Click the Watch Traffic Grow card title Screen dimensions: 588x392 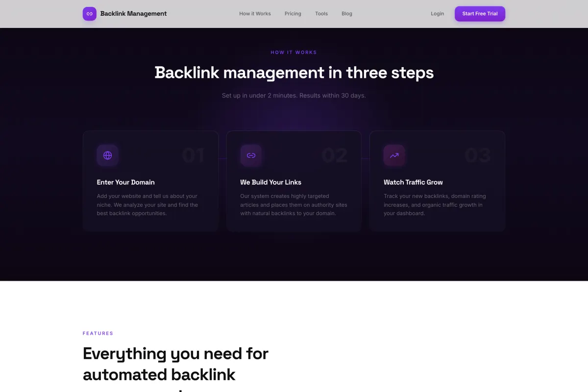[413, 182]
